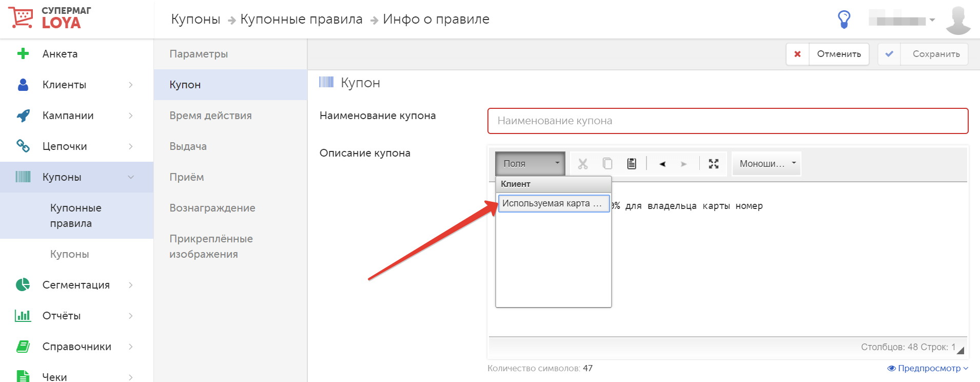980x382 pixels.
Task: Click the Paste clipboard icon in editor toolbar
Action: tap(632, 164)
